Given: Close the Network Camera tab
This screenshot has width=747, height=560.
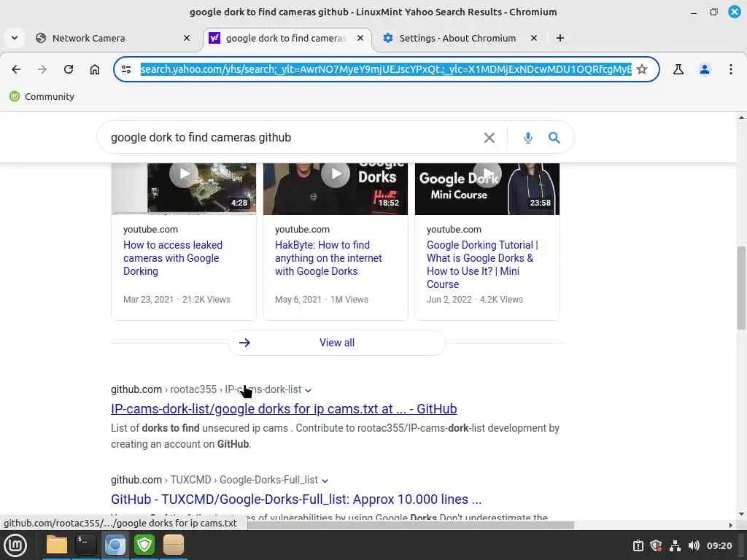Looking at the screenshot, I should 187,38.
